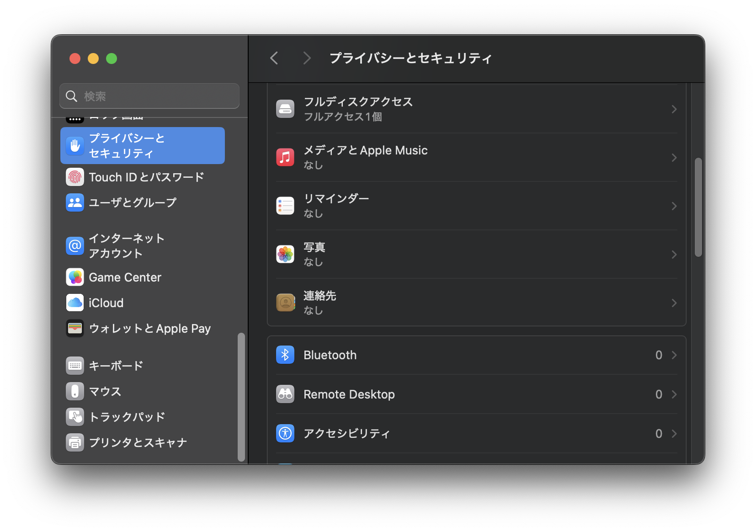Click the アクセシビリティ icon
This screenshot has width=756, height=532.
[x=285, y=433]
